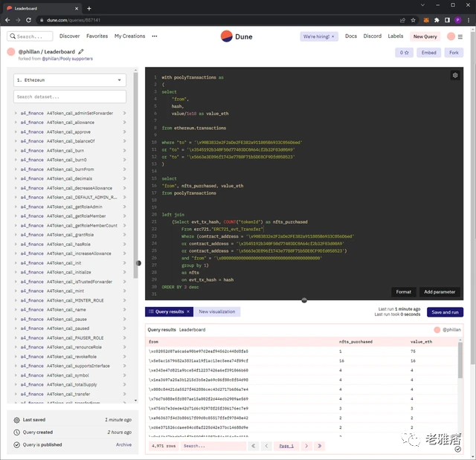Expand A4Token_call_decimals table
The image size is (476, 460).
tap(16, 178)
